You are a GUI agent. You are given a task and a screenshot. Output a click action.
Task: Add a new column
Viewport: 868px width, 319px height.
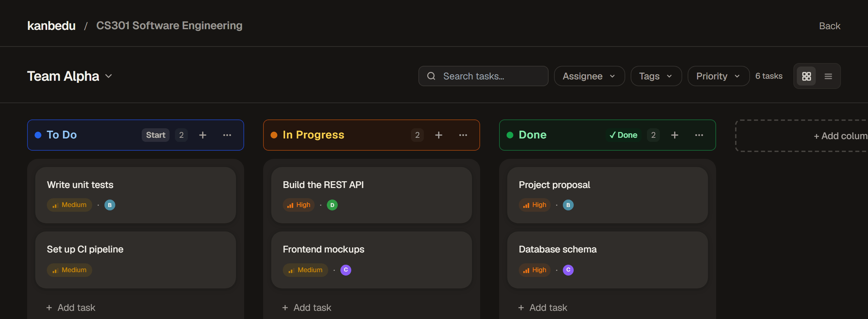(802, 136)
